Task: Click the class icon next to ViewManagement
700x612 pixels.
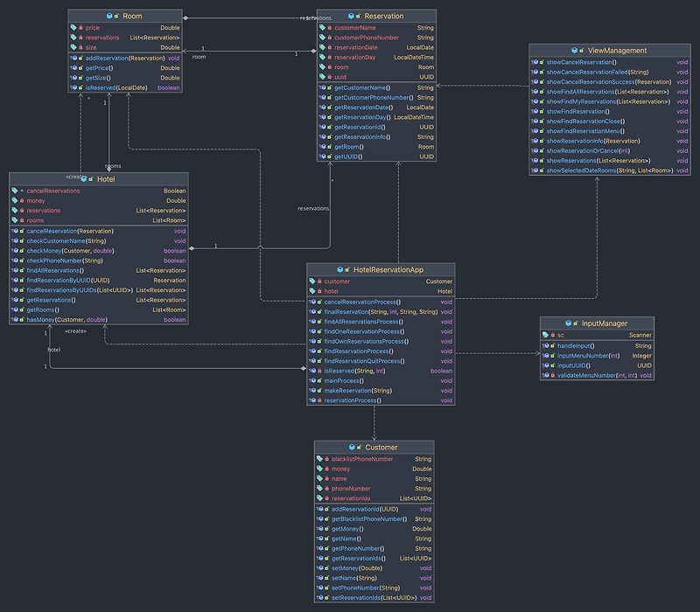Action: (x=575, y=51)
